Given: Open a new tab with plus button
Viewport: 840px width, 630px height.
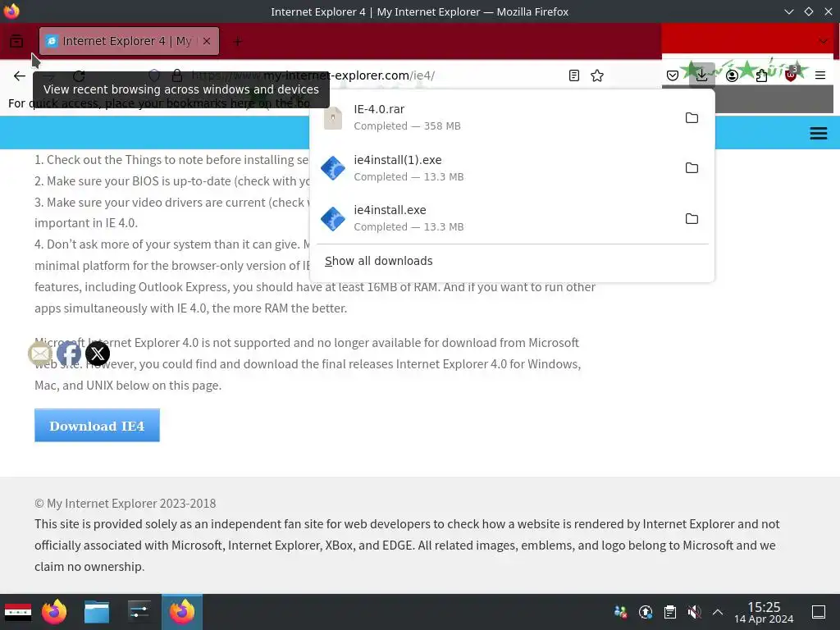Looking at the screenshot, I should (238, 41).
